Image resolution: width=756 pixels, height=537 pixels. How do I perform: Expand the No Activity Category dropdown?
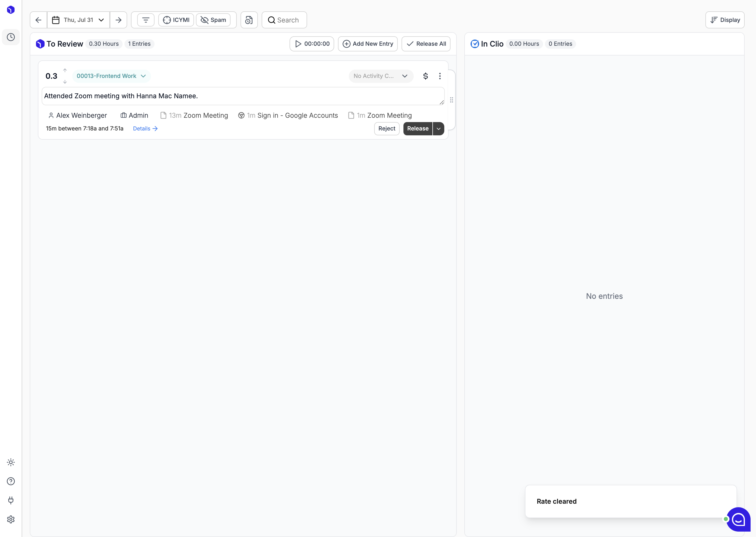(x=381, y=76)
